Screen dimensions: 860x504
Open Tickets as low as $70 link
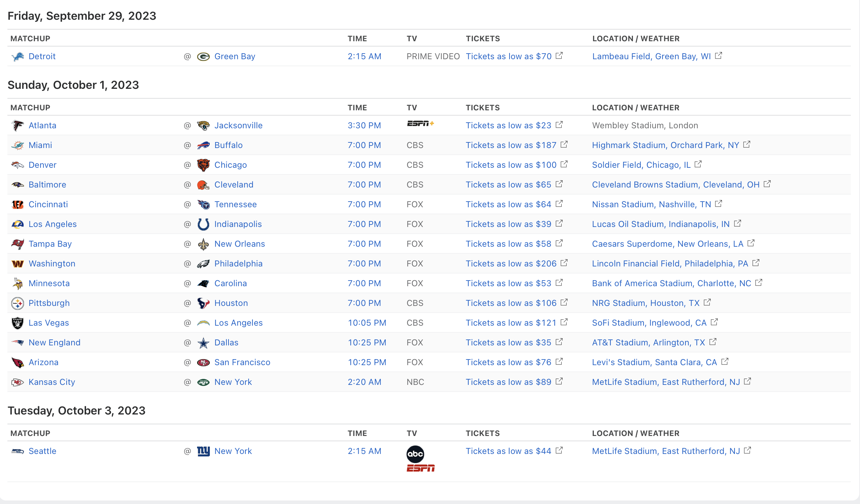coord(508,56)
